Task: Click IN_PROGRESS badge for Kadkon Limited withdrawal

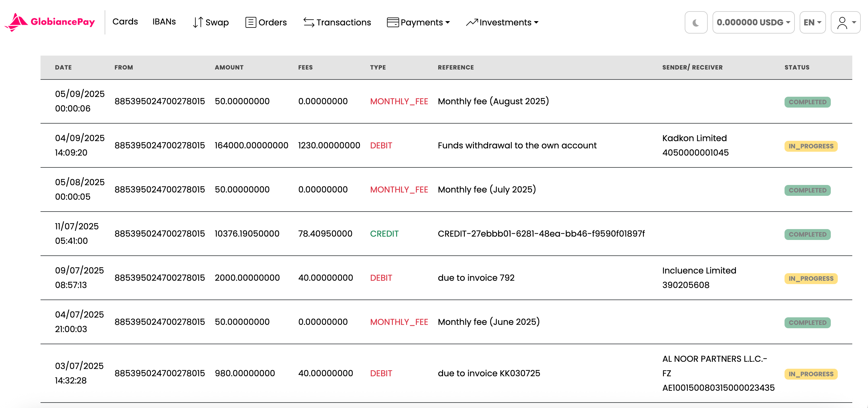Action: point(810,146)
